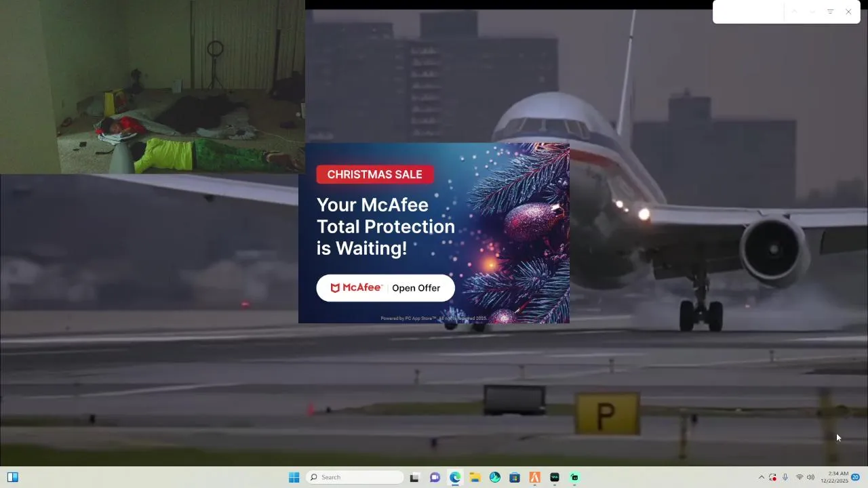Image resolution: width=868 pixels, height=488 pixels.
Task: Open Microsoft Store from the taskbar
Action: point(515,477)
